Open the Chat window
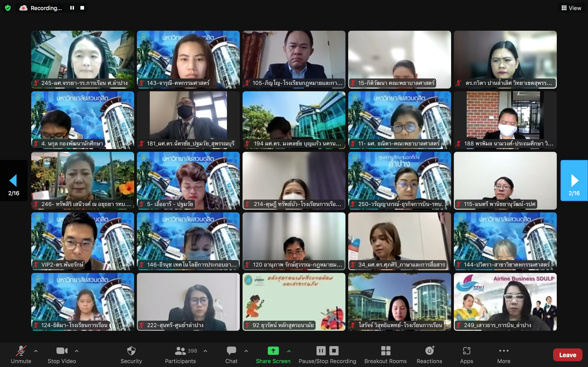The width and height of the screenshot is (588, 367). click(x=231, y=354)
